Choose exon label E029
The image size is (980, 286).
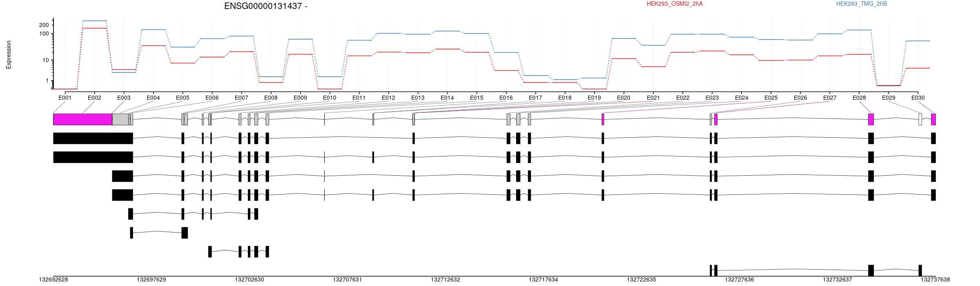tap(889, 98)
